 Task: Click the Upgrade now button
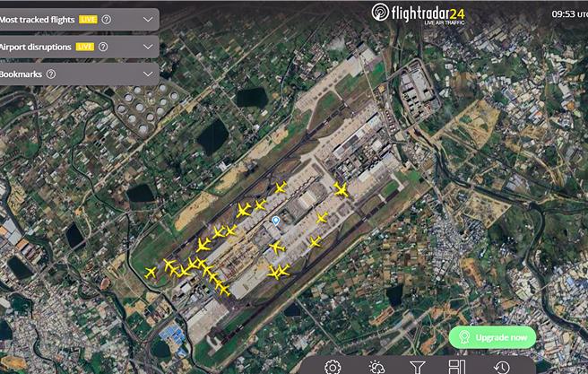pyautogui.click(x=492, y=337)
